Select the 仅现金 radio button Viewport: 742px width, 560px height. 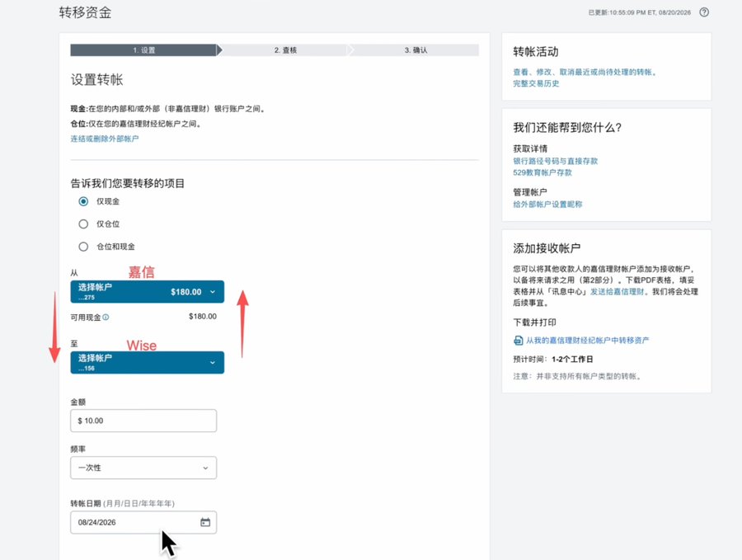(x=83, y=201)
